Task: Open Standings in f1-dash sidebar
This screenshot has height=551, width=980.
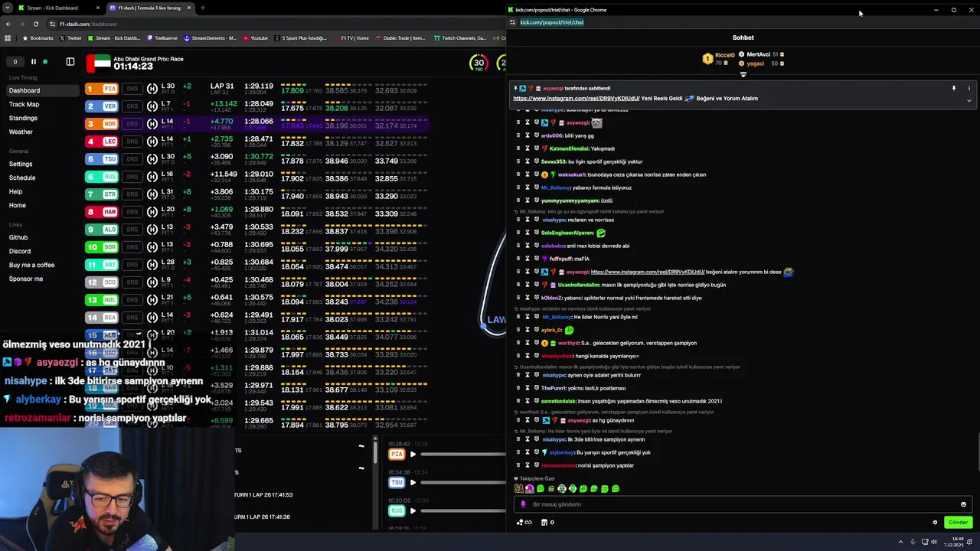Action: [x=23, y=118]
